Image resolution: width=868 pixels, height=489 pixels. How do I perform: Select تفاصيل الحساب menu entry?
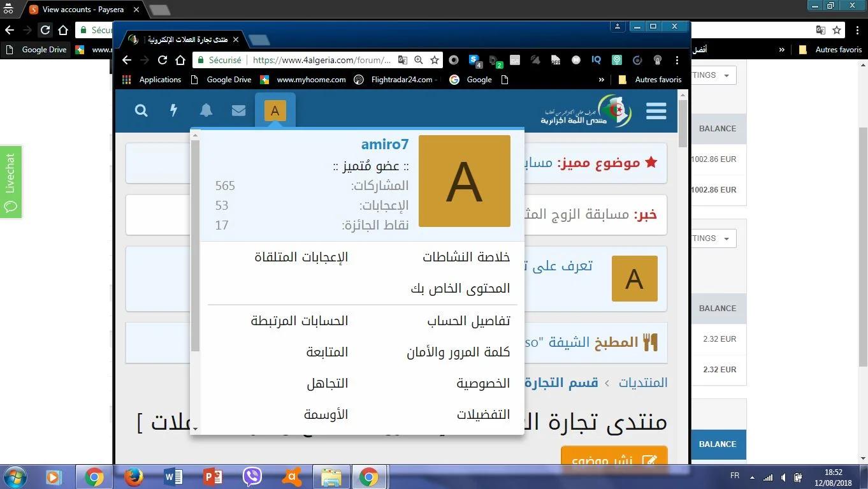coord(468,321)
